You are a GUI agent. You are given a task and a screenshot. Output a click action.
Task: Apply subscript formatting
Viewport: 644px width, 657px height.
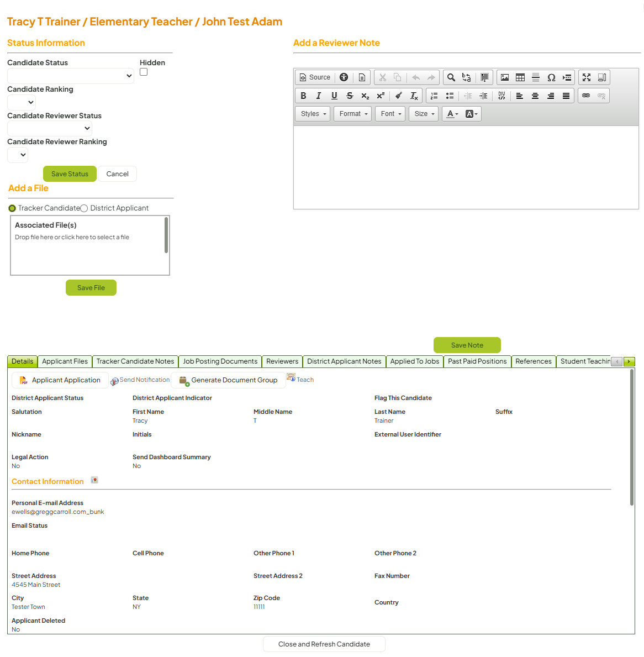(x=365, y=96)
